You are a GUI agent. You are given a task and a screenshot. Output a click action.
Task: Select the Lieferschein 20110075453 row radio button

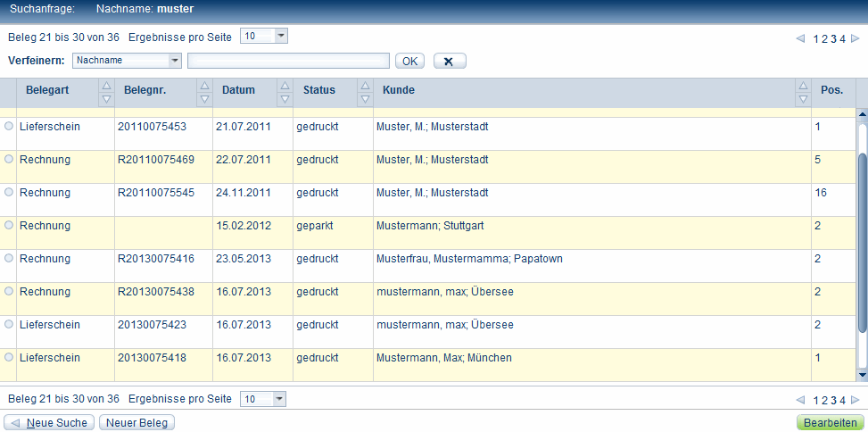point(9,127)
